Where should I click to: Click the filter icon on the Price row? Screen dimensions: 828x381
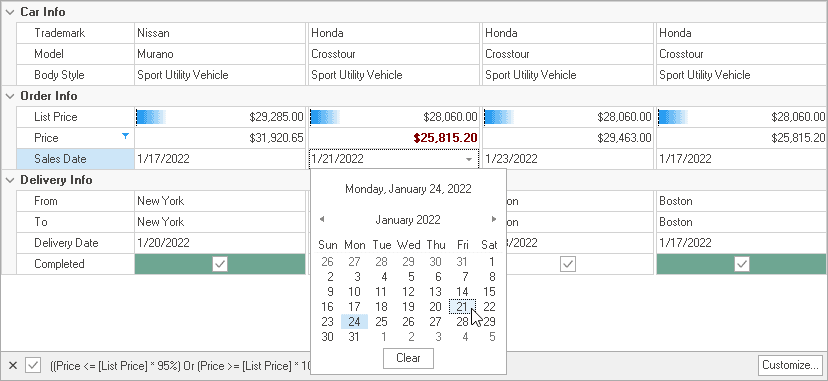pyautogui.click(x=125, y=136)
